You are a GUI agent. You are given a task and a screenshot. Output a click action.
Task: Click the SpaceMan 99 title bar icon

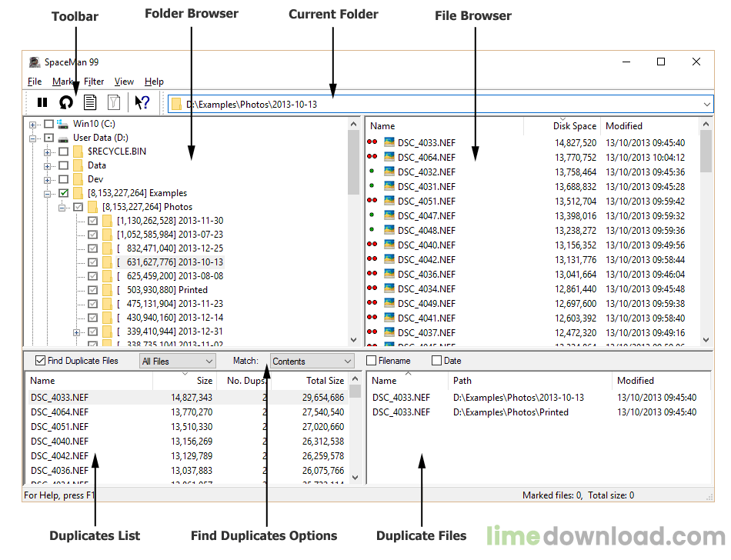(x=35, y=62)
